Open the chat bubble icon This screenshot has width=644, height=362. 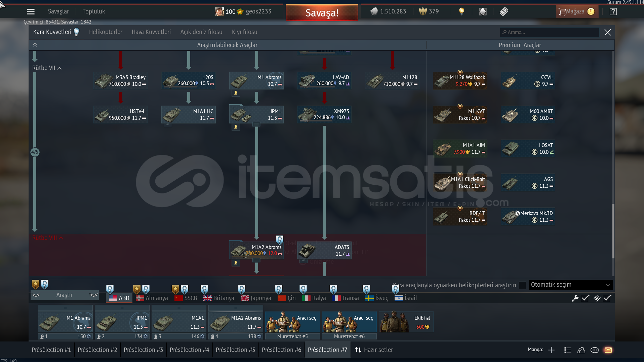(595, 350)
